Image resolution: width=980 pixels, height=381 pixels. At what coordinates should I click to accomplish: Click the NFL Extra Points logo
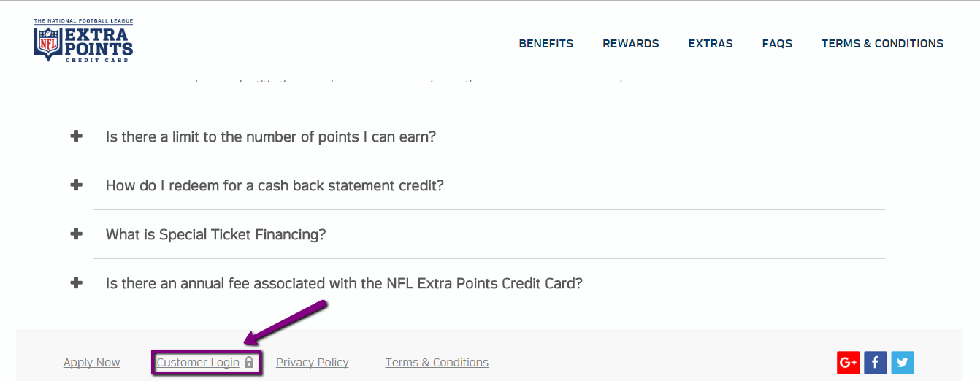[83, 40]
